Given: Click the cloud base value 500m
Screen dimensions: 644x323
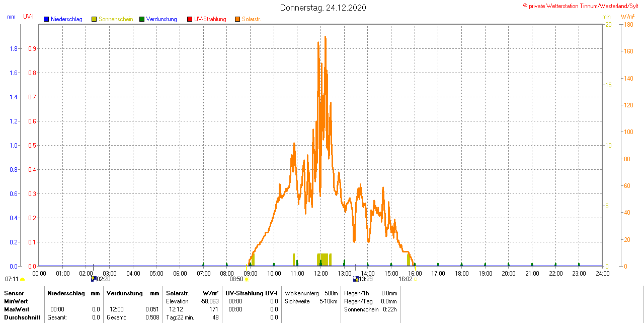Looking at the screenshot, I should click(331, 293).
